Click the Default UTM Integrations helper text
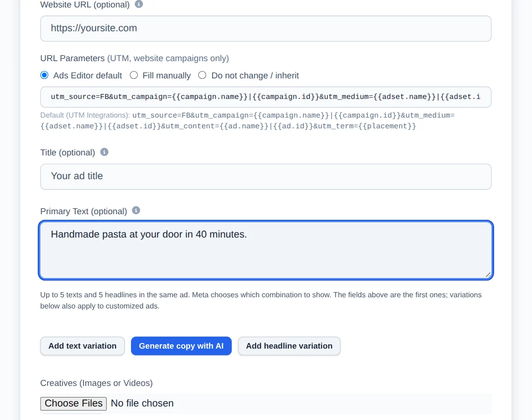The height and width of the screenshot is (420, 532). click(x=247, y=121)
